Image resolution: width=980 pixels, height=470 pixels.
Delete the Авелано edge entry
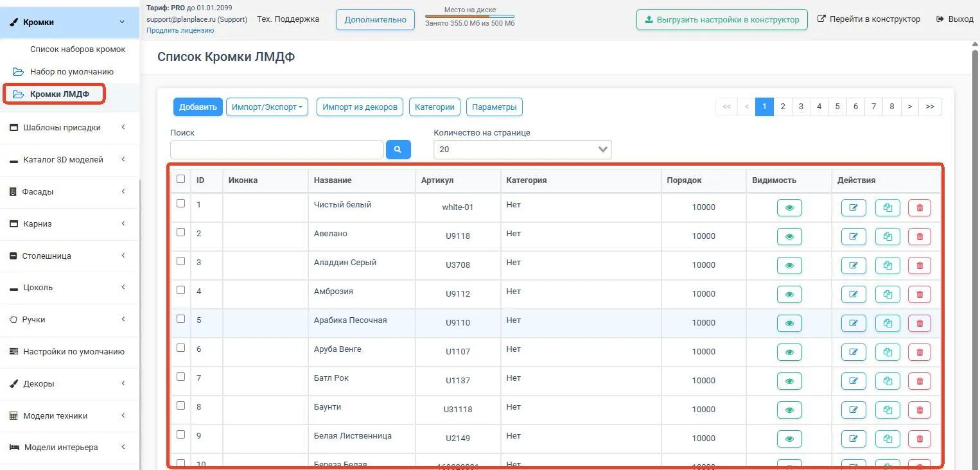[x=920, y=236]
